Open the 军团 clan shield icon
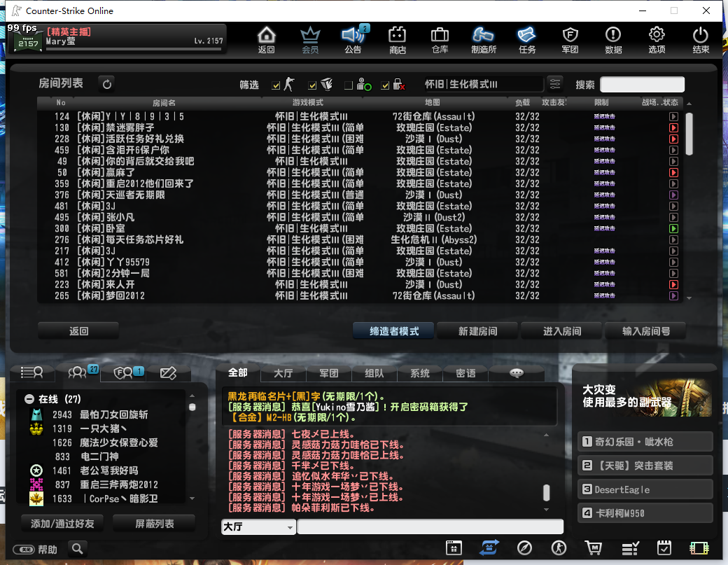Image resolution: width=728 pixels, height=565 pixels. point(570,39)
